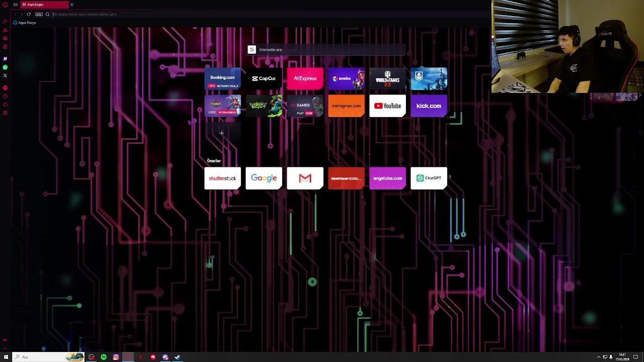Open the clock showing 16:41
The width and height of the screenshot is (644, 362).
coord(623,357)
